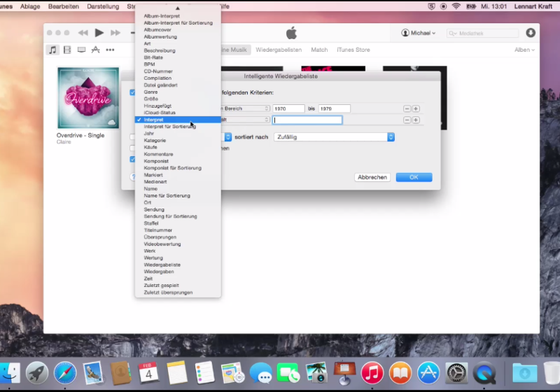
Task: Click the three-dots more libraries icon
Action: [110, 50]
